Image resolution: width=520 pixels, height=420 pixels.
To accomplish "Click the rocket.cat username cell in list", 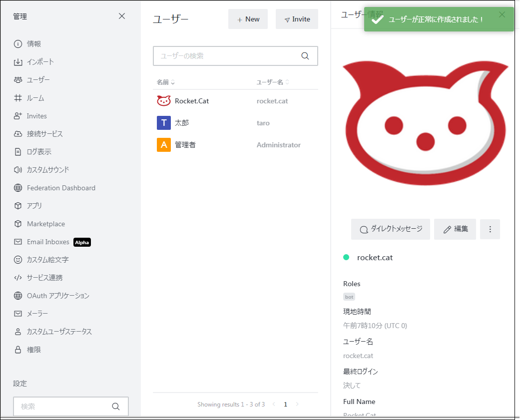I will click(x=272, y=101).
